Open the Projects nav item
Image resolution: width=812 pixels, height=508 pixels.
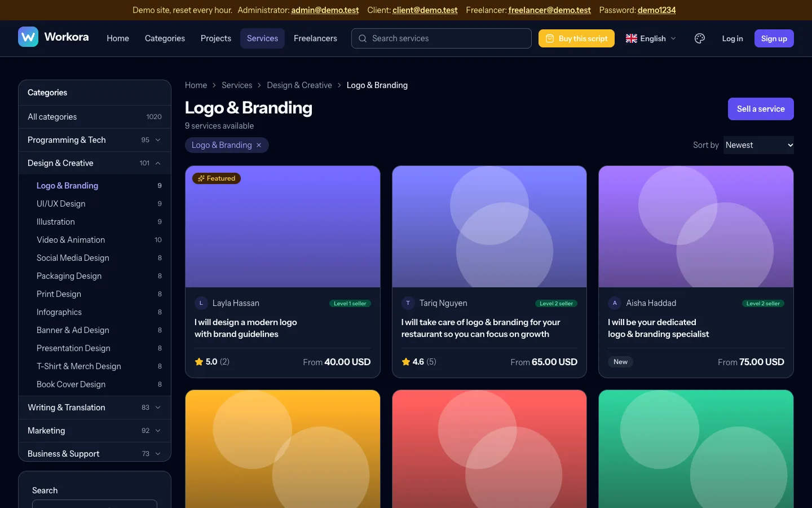pyautogui.click(x=216, y=38)
